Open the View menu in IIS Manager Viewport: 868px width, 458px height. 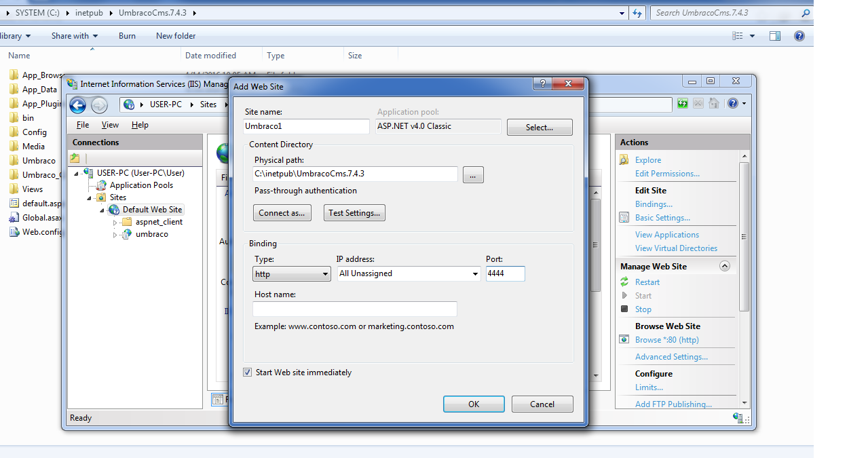[110, 125]
